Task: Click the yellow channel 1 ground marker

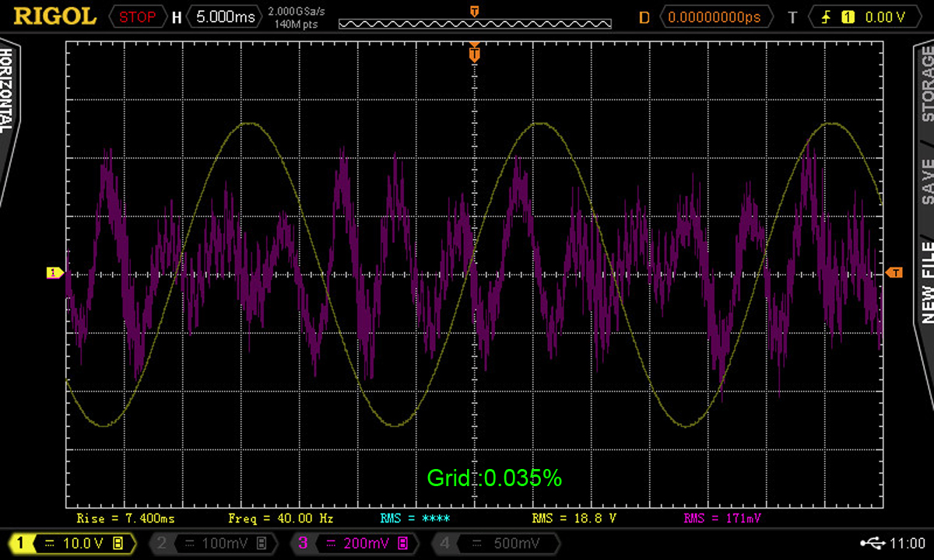Action: pyautogui.click(x=54, y=272)
